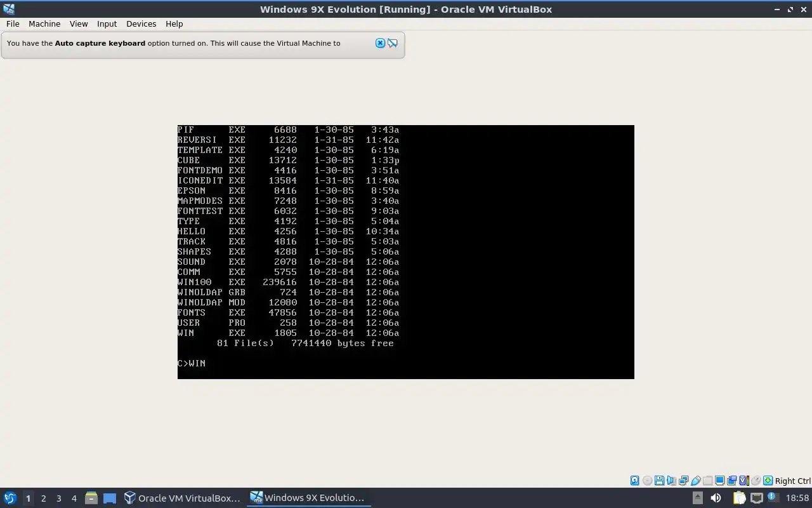The height and width of the screenshot is (508, 812).
Task: Click the WIN100 EXE file entry
Action: pyautogui.click(x=288, y=282)
